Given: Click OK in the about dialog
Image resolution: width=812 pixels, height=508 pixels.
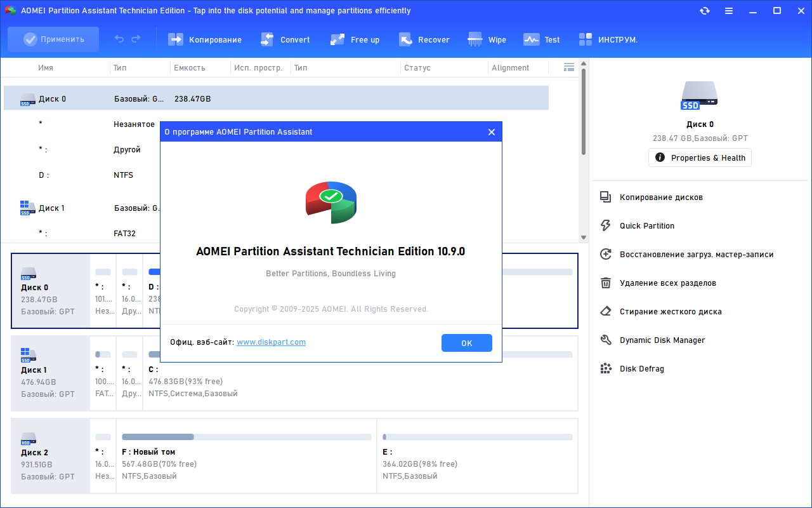Looking at the screenshot, I should point(467,343).
